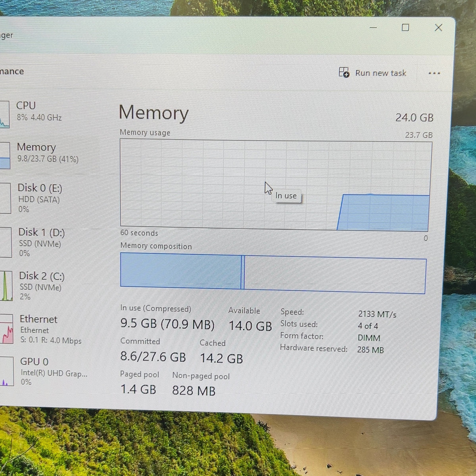This screenshot has height=476, width=476.
Task: Click the Form factor value DIMM
Action: pyautogui.click(x=369, y=338)
